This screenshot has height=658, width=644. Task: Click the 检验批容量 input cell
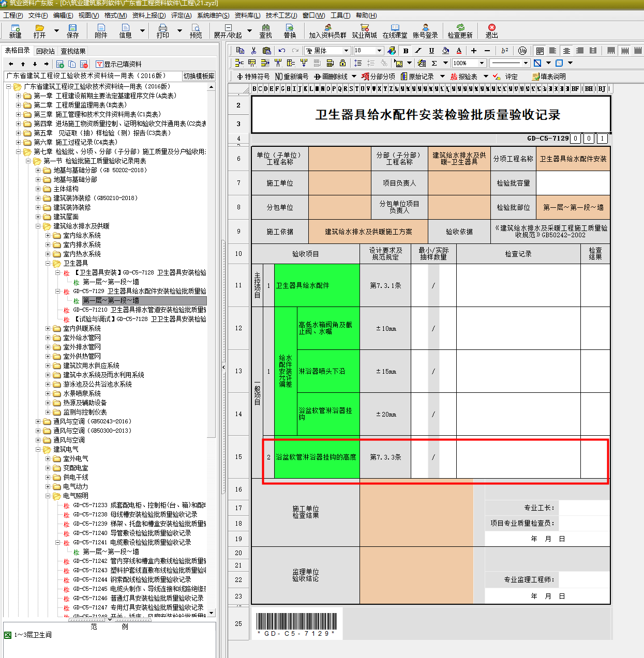(573, 183)
